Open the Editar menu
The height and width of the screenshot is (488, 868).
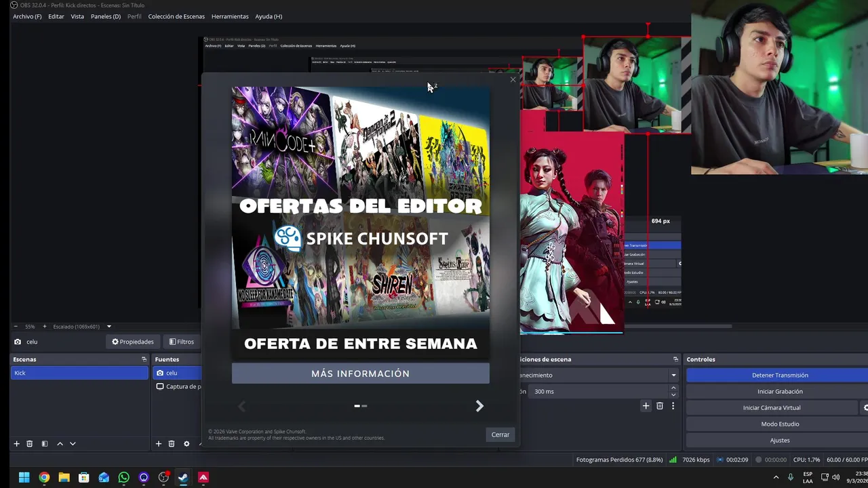(56, 16)
